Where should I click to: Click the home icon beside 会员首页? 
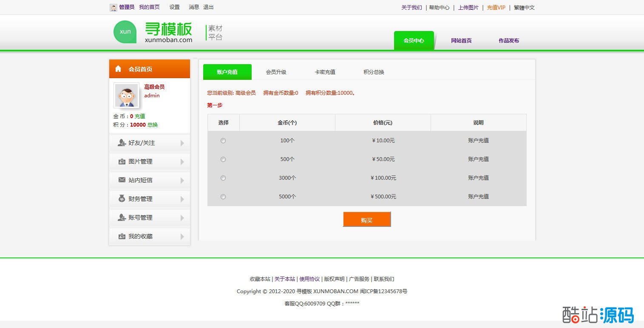coord(118,69)
